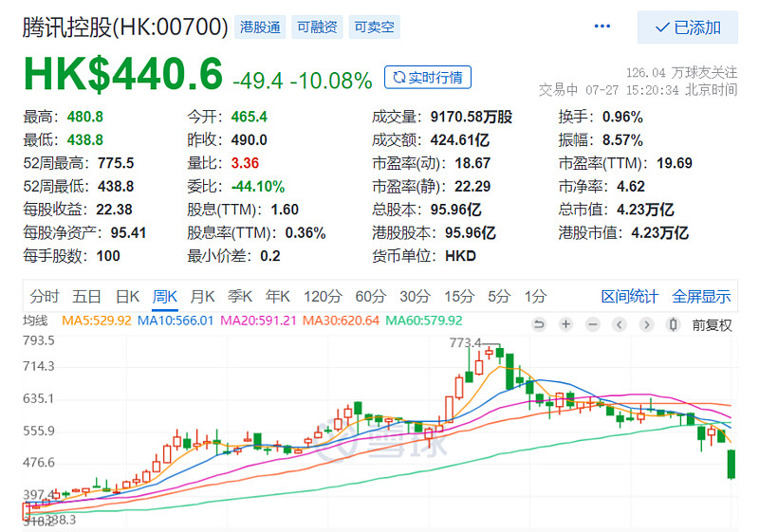Click the HK$440.6 price

click(x=123, y=74)
